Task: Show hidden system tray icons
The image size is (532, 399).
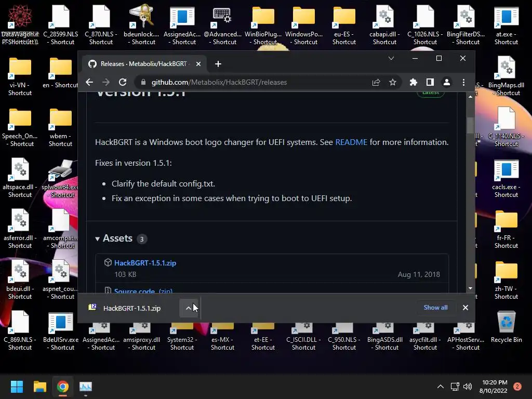Action: (440, 387)
